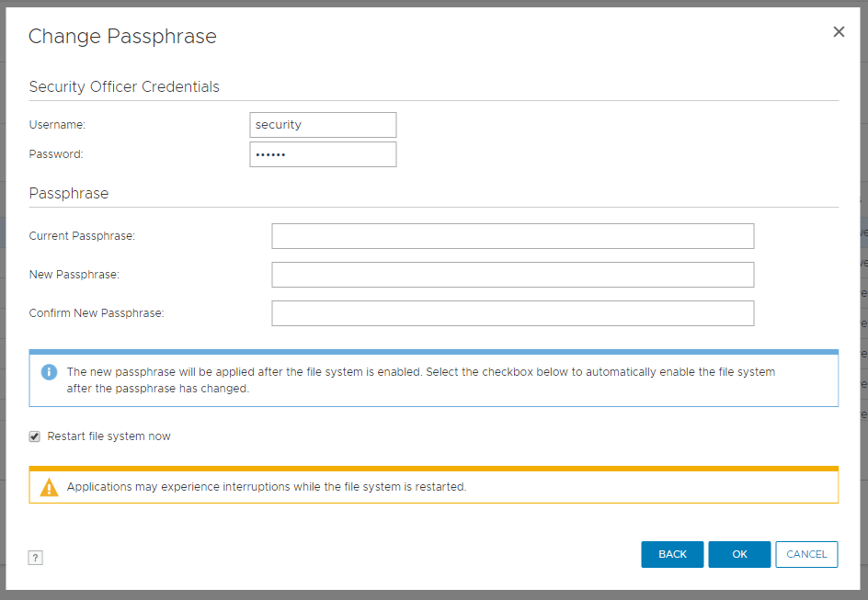Click the Passphrase section heading
Screen dimensions: 868x600
click(x=69, y=194)
